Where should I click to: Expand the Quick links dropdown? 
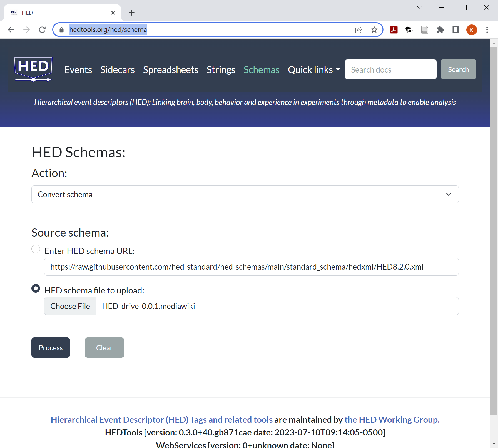314,70
